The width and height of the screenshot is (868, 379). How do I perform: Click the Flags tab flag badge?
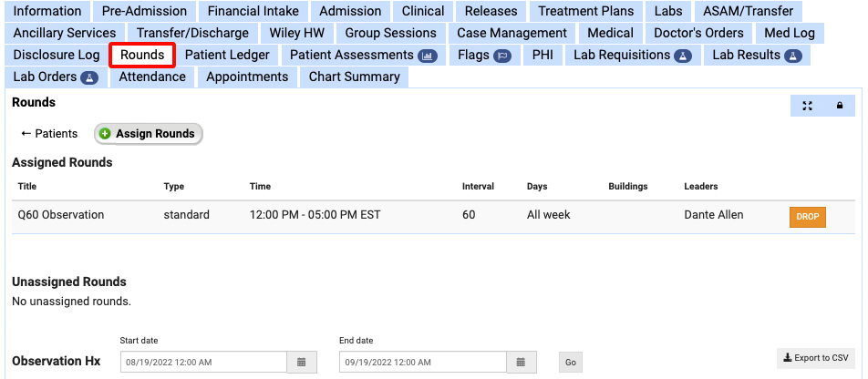pos(501,56)
